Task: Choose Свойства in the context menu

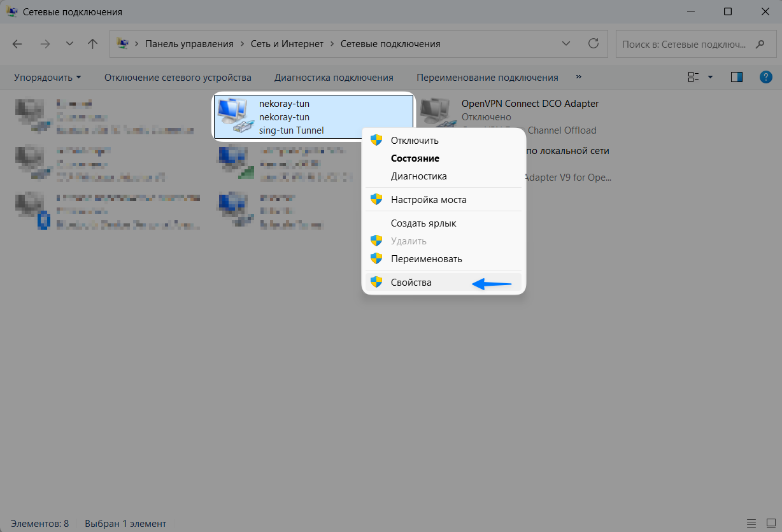Action: (x=411, y=283)
